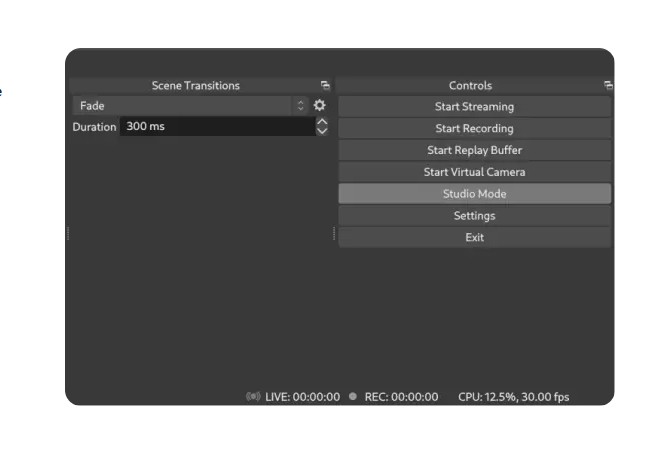The width and height of the screenshot is (659, 468).
Task: Open the Fade transition dropdown
Action: point(190,105)
